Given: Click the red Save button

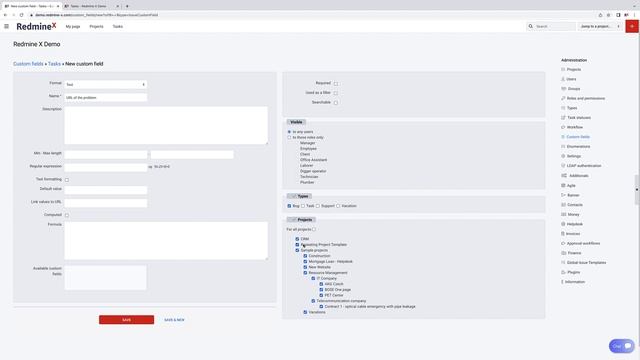Looking at the screenshot, I should point(127,320).
